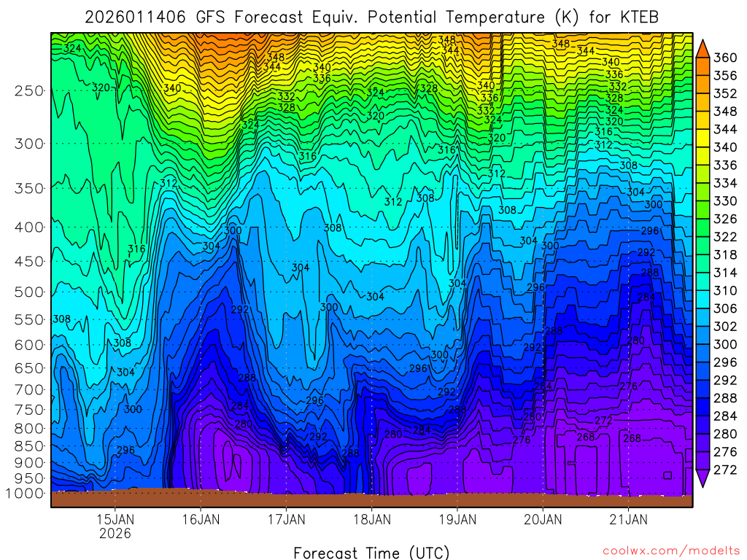Click the 360 value on color legend

(725, 58)
